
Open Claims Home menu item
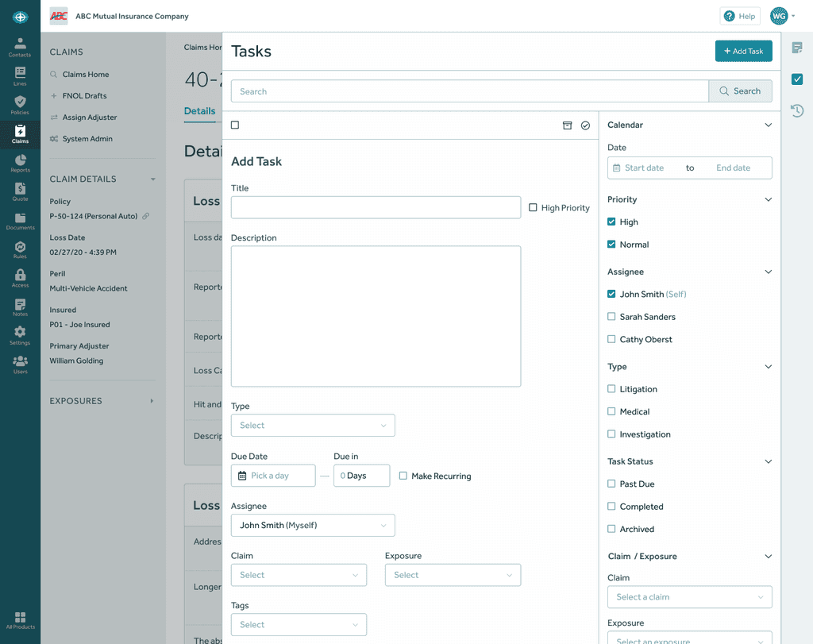point(86,74)
